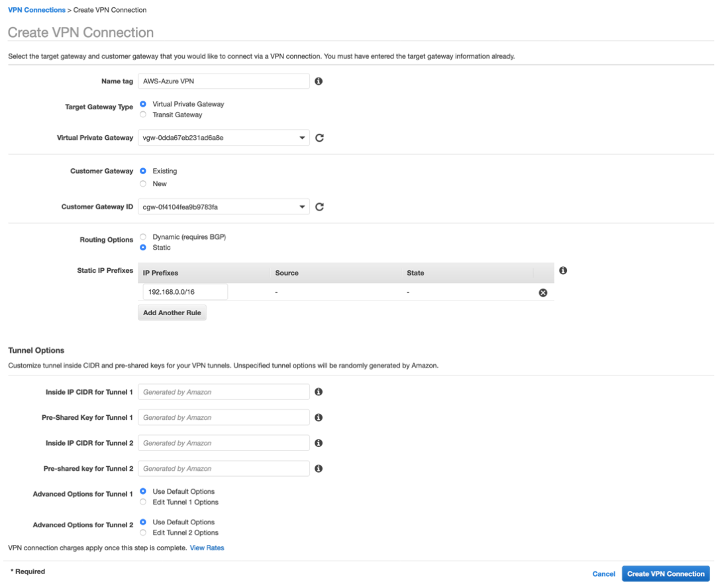The width and height of the screenshot is (720, 588).
Task: Click Create VPN Connection button
Action: point(666,573)
